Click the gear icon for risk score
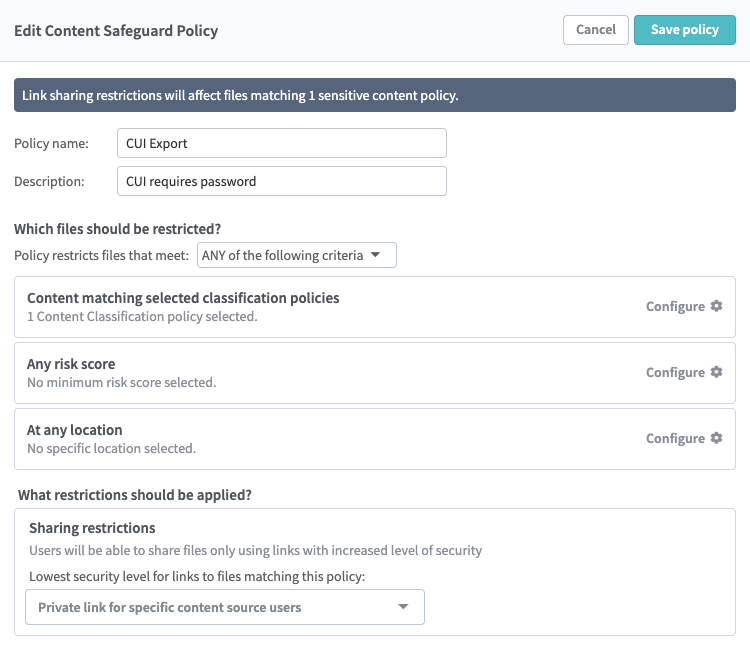 (x=716, y=372)
